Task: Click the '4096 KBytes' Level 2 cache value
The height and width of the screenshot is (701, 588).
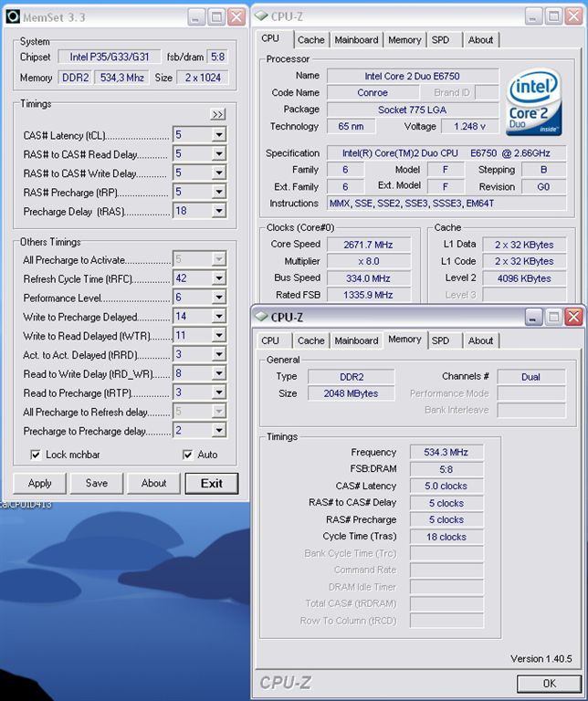Action: coord(524,278)
